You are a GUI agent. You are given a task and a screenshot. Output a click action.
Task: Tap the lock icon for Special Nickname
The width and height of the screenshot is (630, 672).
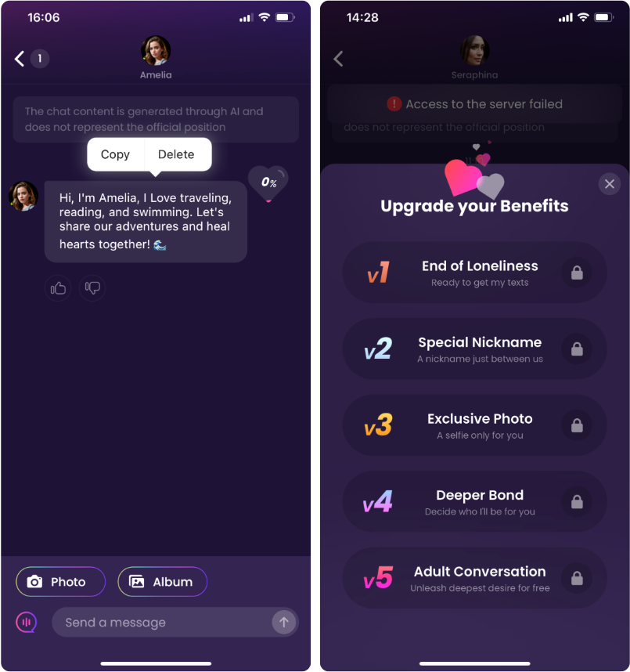[577, 349]
